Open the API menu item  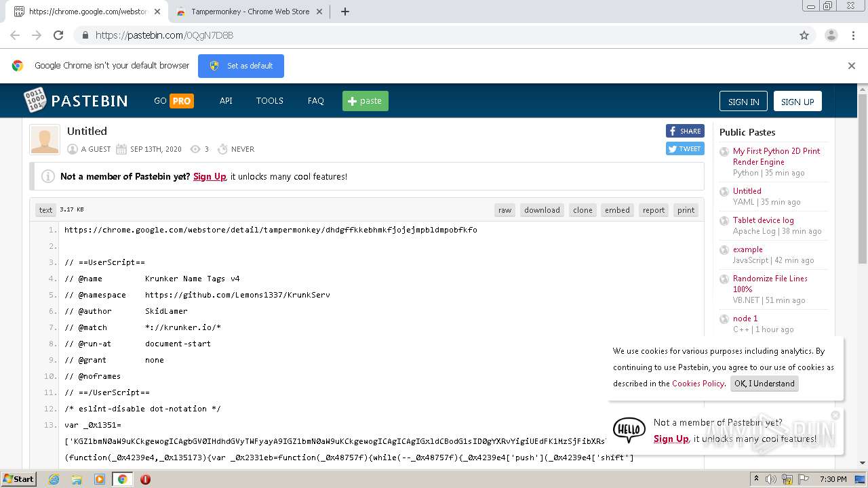coord(226,100)
